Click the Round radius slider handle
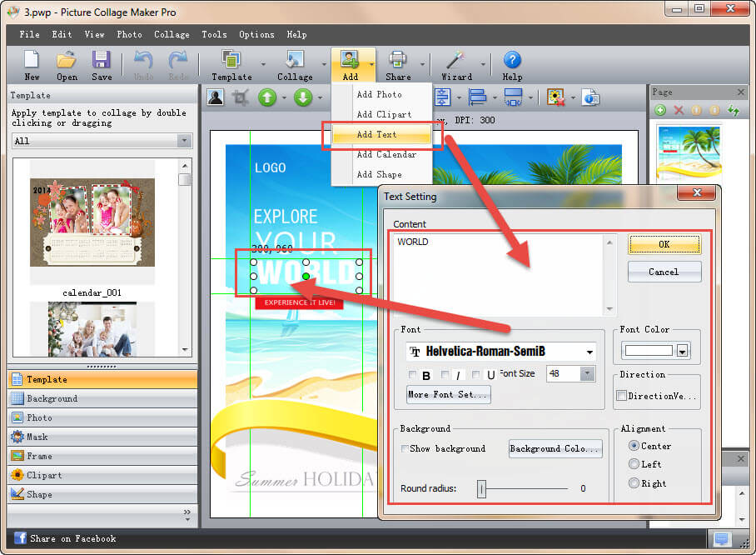 pos(481,489)
